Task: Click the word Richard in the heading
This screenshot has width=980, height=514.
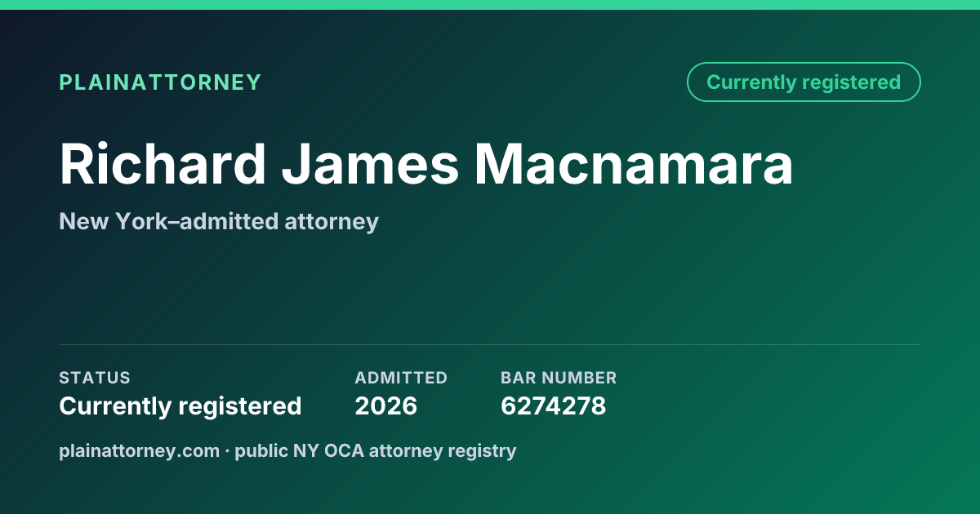Action: tap(163, 166)
